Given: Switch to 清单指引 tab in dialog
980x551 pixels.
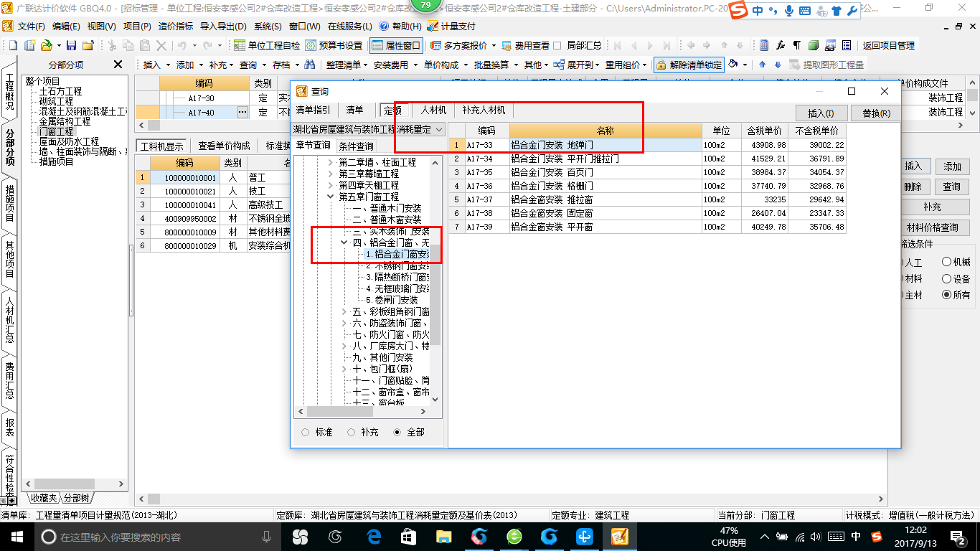Looking at the screenshot, I should coord(314,110).
